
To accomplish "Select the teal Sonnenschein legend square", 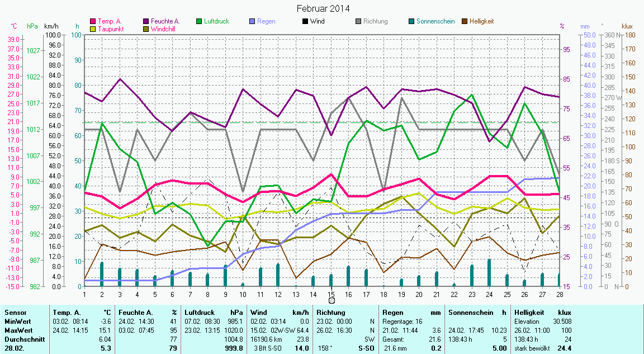I will click(412, 21).
